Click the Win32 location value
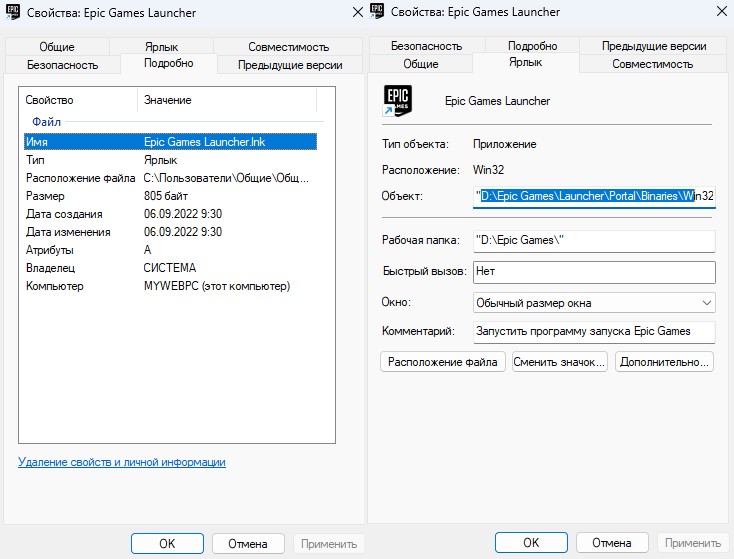Image resolution: width=734 pixels, height=559 pixels. coord(488,169)
